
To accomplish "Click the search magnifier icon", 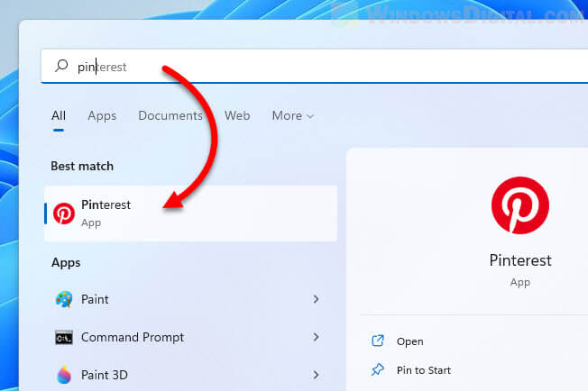I will [x=61, y=66].
